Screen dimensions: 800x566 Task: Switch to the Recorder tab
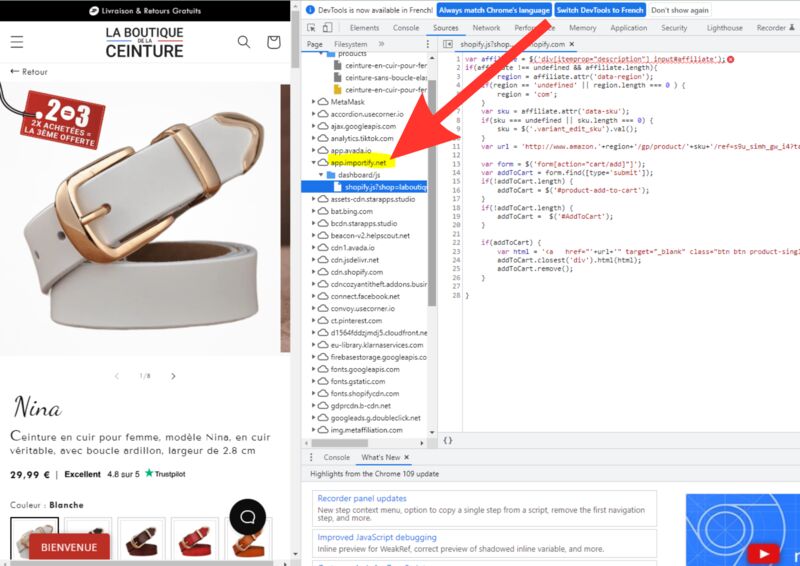pyautogui.click(x=775, y=28)
